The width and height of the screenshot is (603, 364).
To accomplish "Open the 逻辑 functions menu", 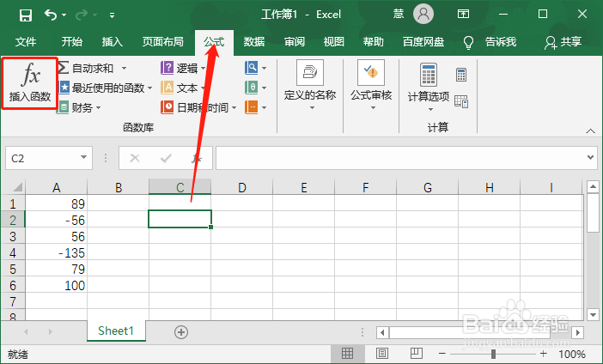I will pyautogui.click(x=184, y=69).
